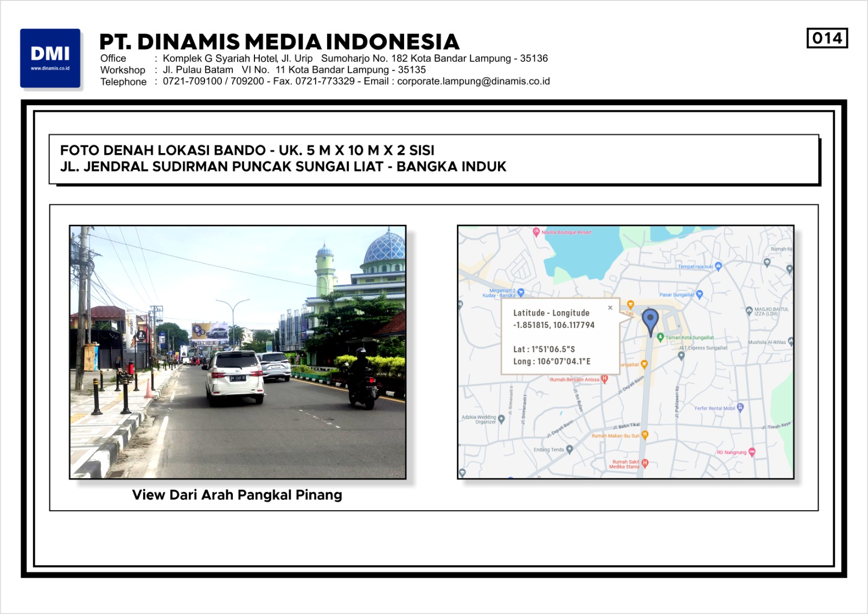The image size is (868, 614).
Task: Click the Jl. Batin Tikal street label
Action: 626,426
